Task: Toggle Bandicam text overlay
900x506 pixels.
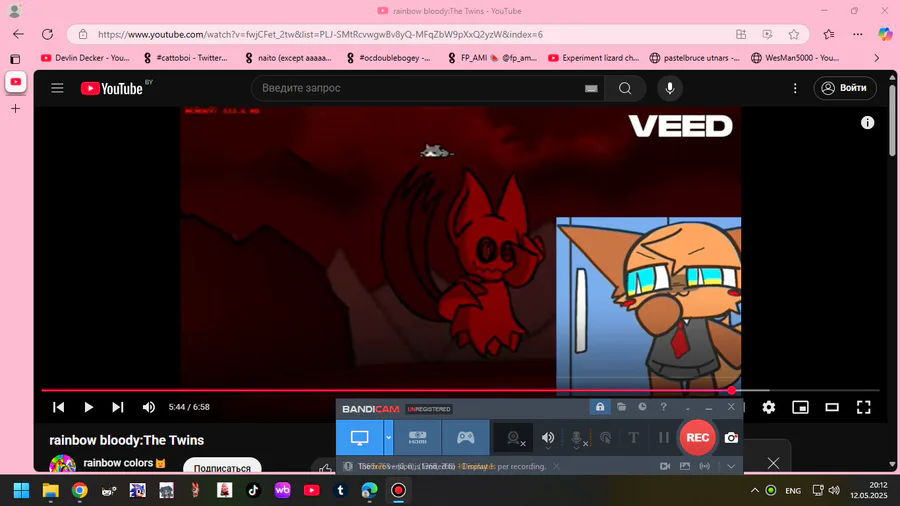Action: point(634,438)
